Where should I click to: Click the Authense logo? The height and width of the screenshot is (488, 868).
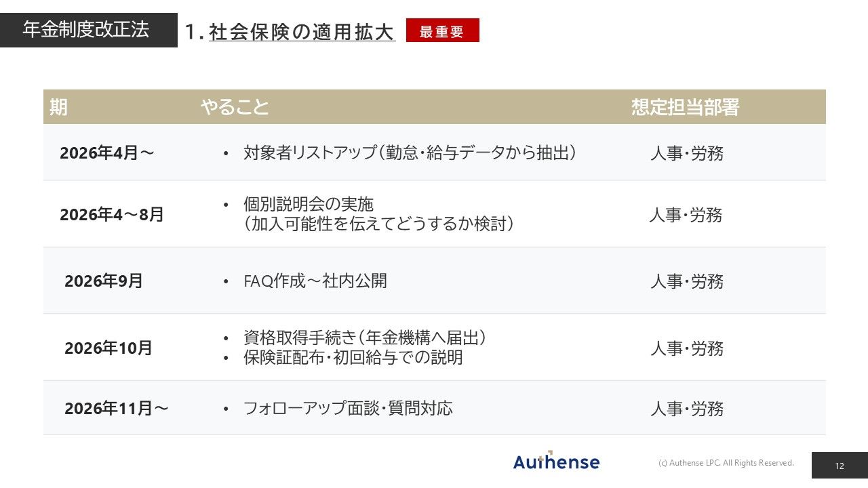point(556,462)
